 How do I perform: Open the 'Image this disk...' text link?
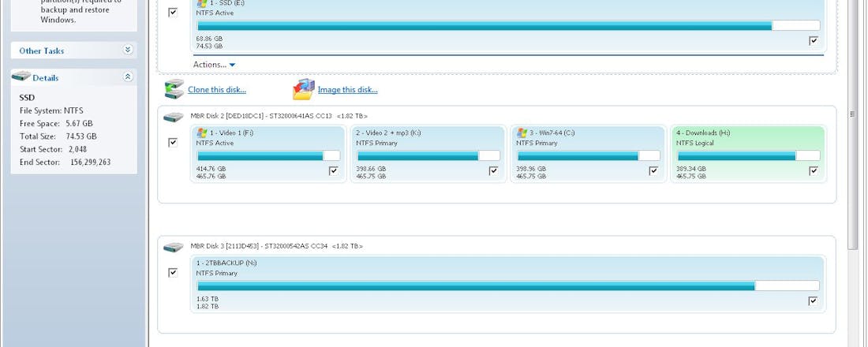pyautogui.click(x=347, y=90)
